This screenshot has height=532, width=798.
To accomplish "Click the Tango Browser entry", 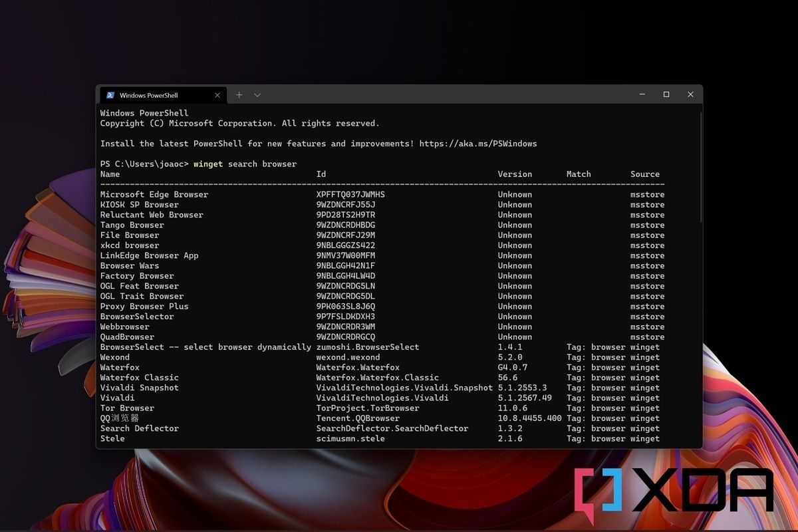I will tap(132, 225).
